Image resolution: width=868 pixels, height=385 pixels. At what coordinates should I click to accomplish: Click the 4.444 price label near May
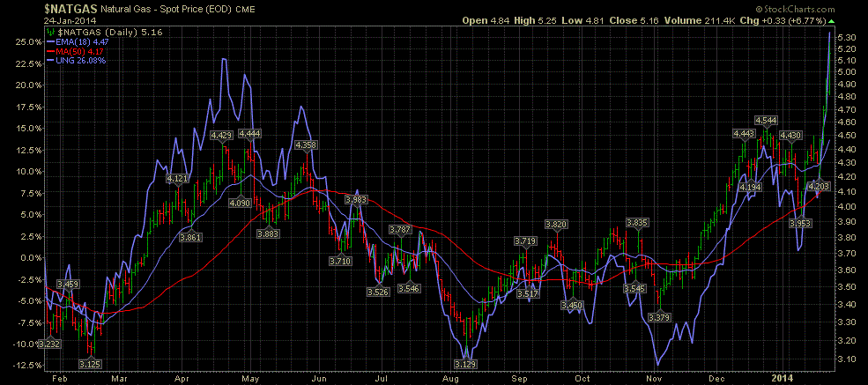click(249, 133)
